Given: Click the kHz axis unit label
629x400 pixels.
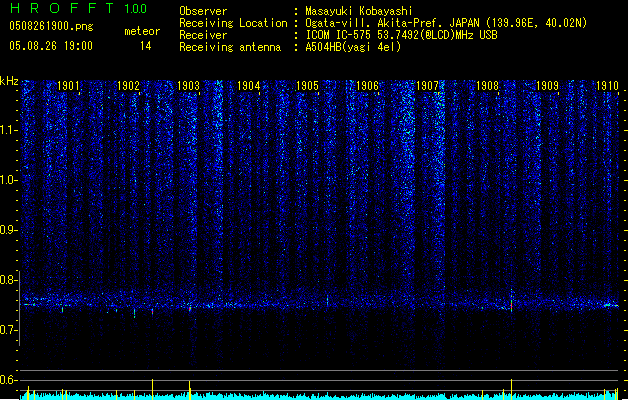Looking at the screenshot, I should tap(9, 81).
